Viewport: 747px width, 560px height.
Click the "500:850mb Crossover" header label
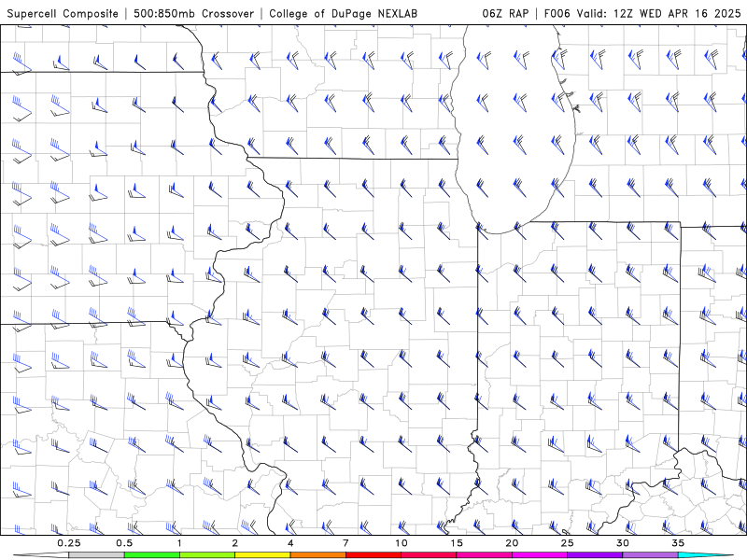[194, 14]
